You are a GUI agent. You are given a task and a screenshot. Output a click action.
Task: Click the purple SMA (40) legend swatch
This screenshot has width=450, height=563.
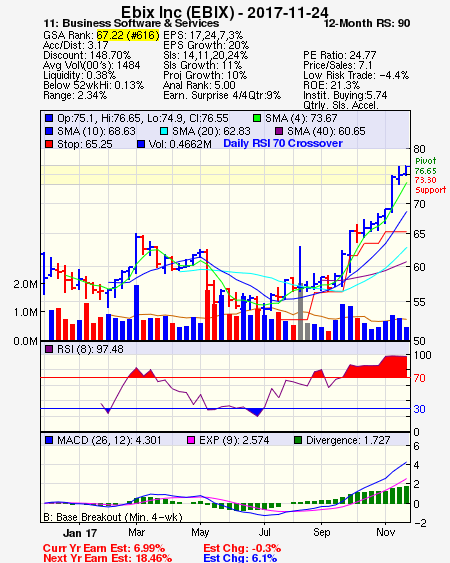pos(279,131)
